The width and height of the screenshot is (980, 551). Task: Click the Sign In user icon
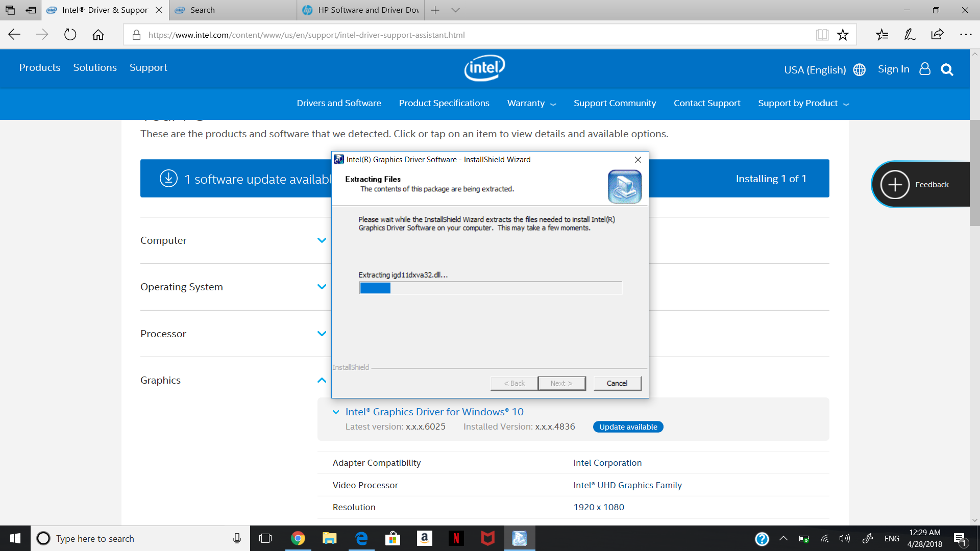point(925,69)
